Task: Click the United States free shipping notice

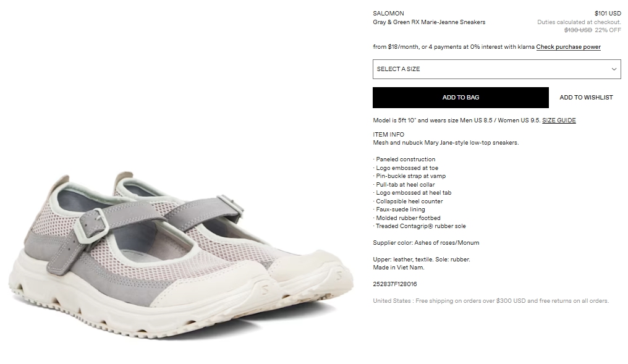Action: (x=491, y=301)
